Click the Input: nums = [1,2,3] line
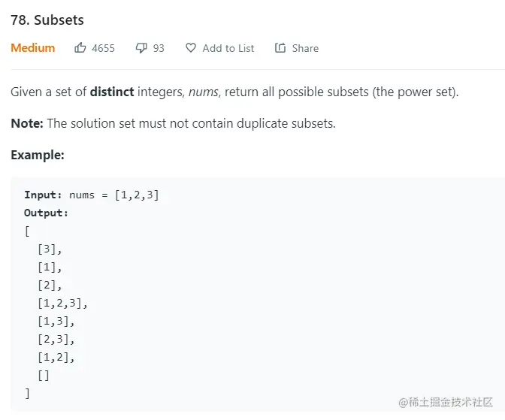The height and width of the screenshot is (420, 505). coord(92,195)
